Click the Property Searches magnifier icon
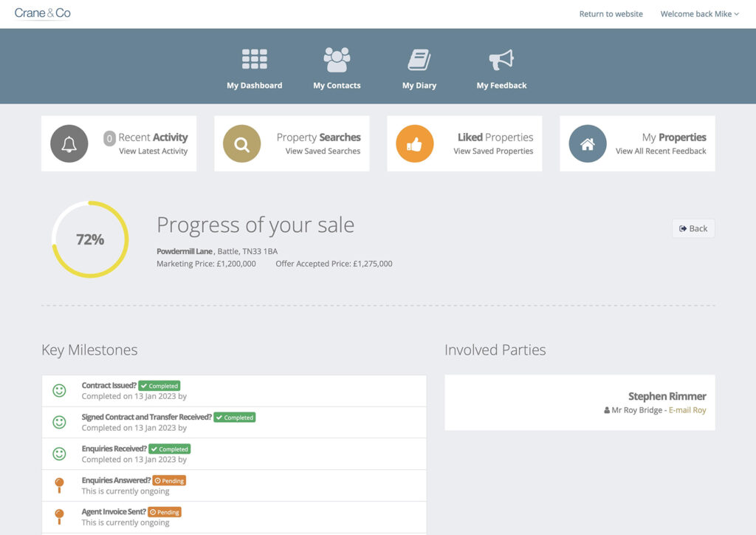This screenshot has width=756, height=535. click(241, 144)
